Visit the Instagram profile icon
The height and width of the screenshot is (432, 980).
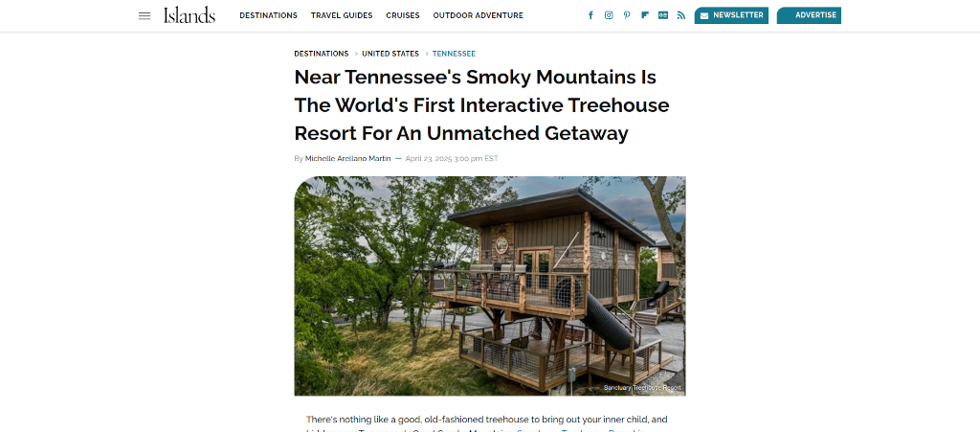pyautogui.click(x=609, y=15)
